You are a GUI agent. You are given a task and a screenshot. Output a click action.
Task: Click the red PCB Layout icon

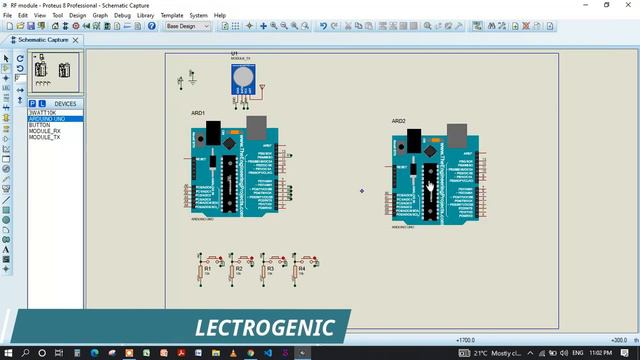click(x=76, y=26)
